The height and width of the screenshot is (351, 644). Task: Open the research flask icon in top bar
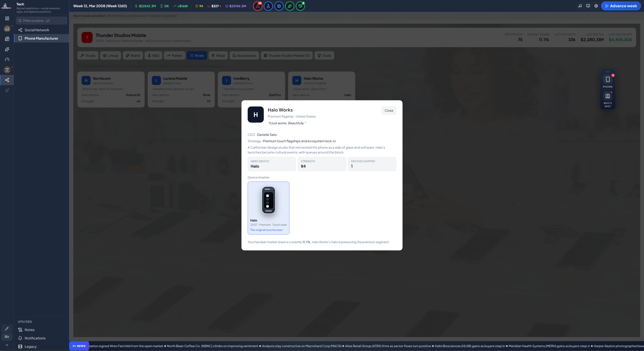(268, 6)
